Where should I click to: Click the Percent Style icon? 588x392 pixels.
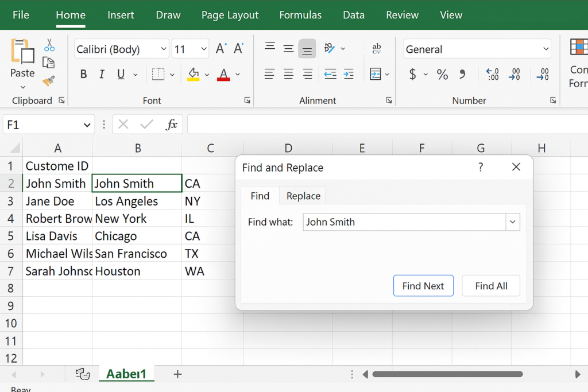click(x=442, y=74)
